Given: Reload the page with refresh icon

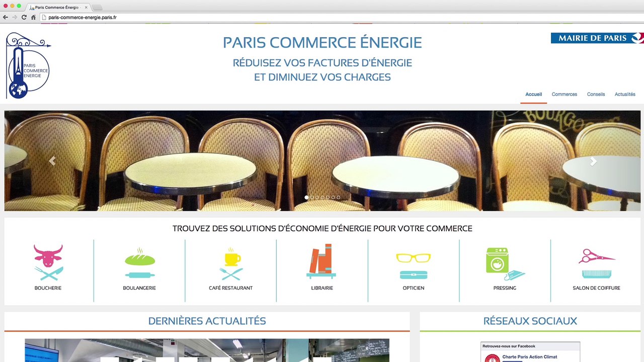Looking at the screenshot, I should pos(24,17).
